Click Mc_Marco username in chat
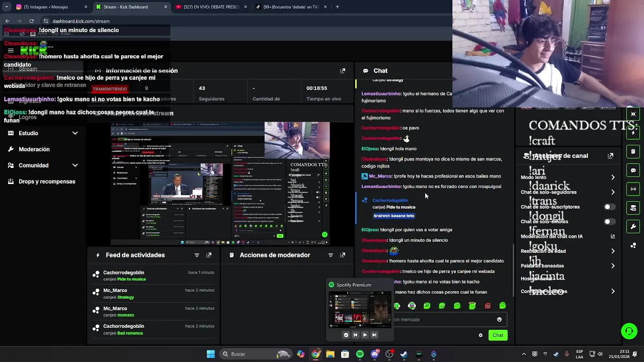This screenshot has width=644, height=362. coord(380,176)
